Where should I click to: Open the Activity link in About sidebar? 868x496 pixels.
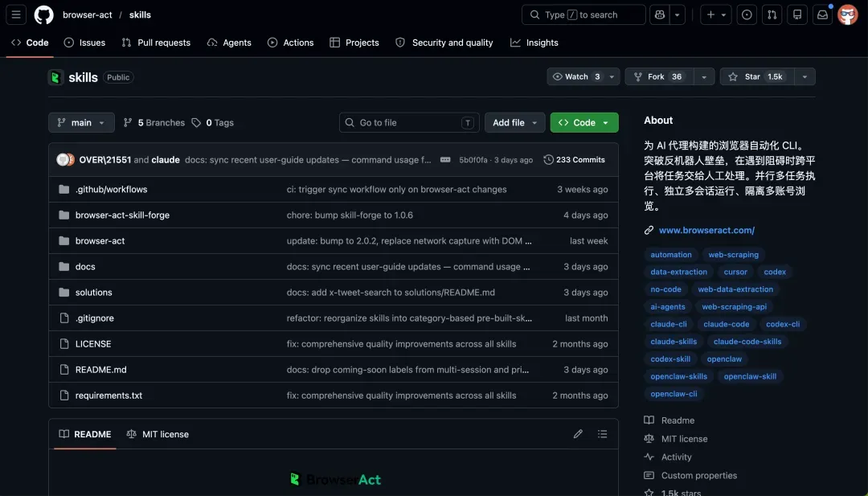click(x=668, y=457)
